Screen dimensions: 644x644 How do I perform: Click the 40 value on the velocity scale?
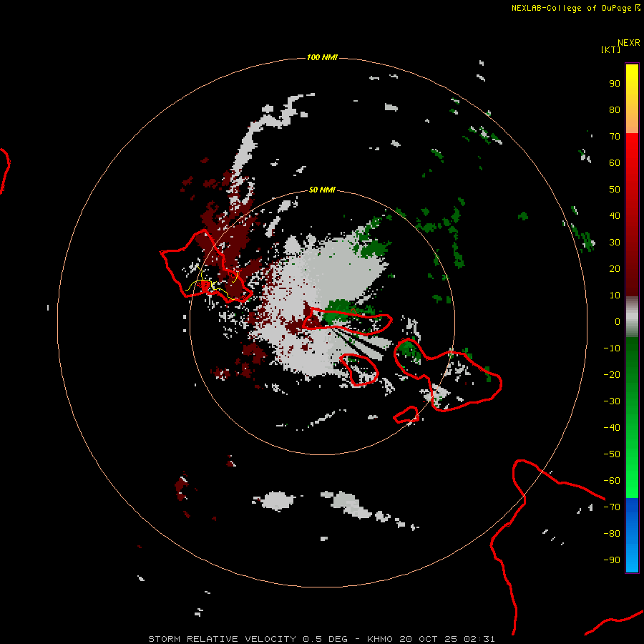615,216
